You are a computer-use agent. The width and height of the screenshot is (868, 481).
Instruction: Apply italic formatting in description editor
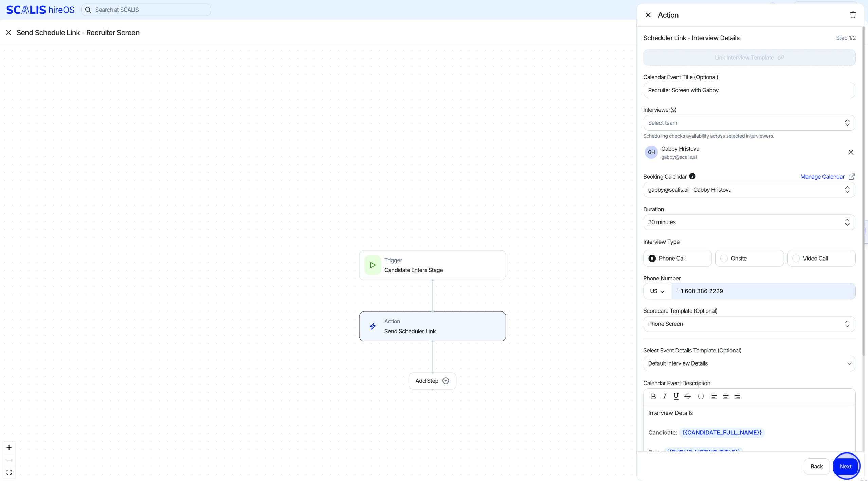[x=665, y=396]
